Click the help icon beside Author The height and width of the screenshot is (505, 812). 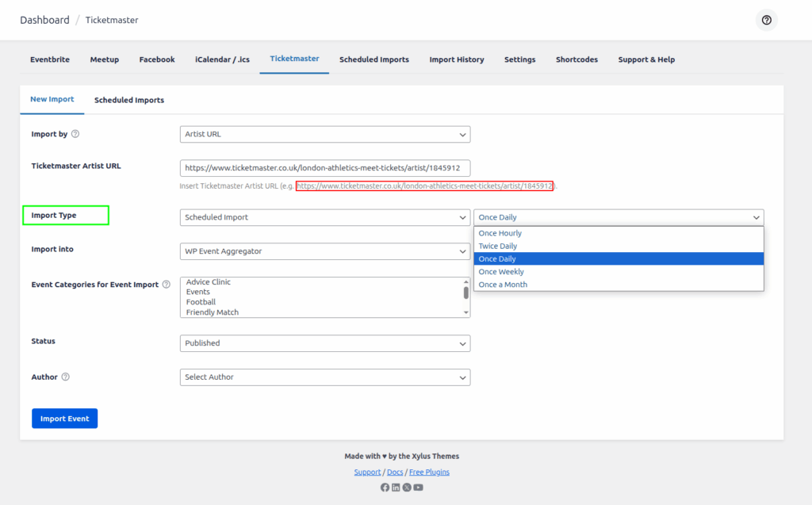65,377
